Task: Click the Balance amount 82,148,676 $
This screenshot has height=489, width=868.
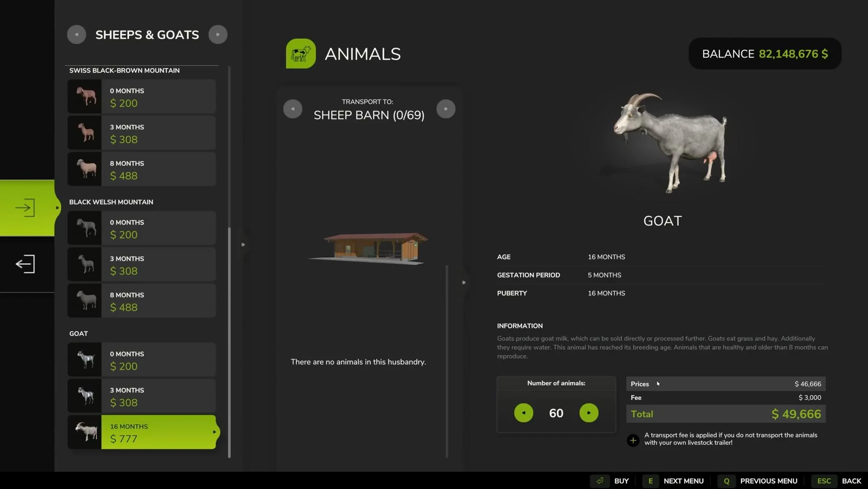Action: coord(793,54)
